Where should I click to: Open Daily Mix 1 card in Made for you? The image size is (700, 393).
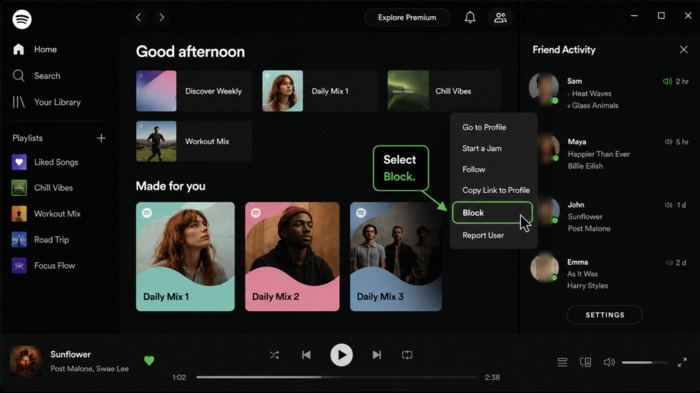point(185,257)
